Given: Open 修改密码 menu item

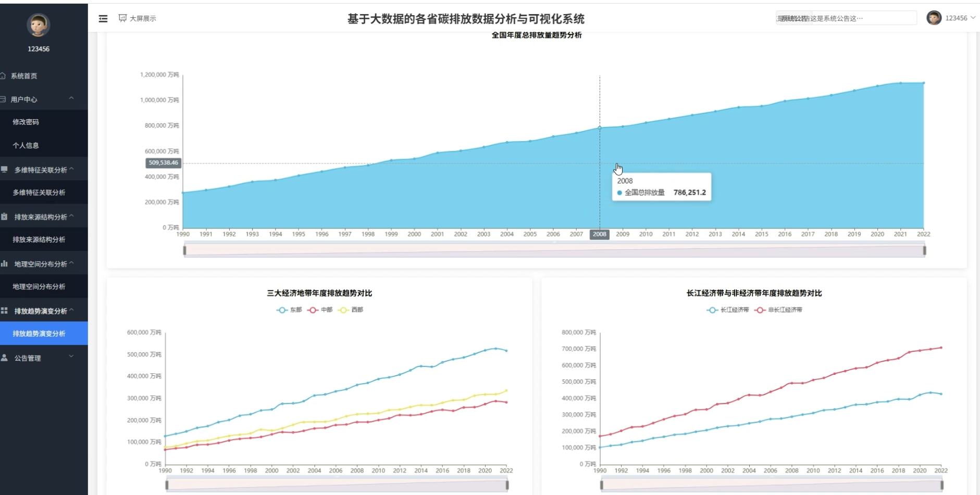Looking at the screenshot, I should 26,122.
